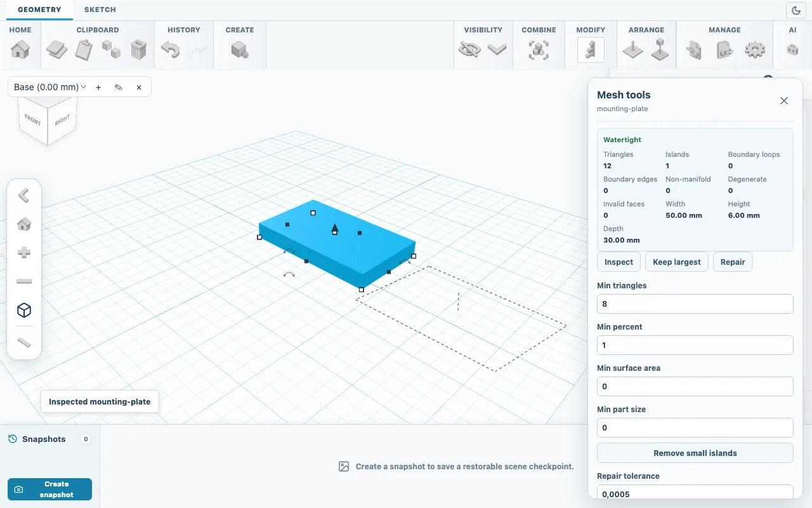
Task: Click the crossed-out eye hide icon
Action: point(470,50)
